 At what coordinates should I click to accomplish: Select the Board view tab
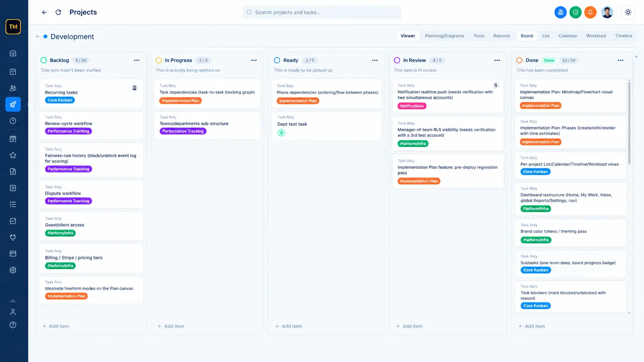coord(527,36)
